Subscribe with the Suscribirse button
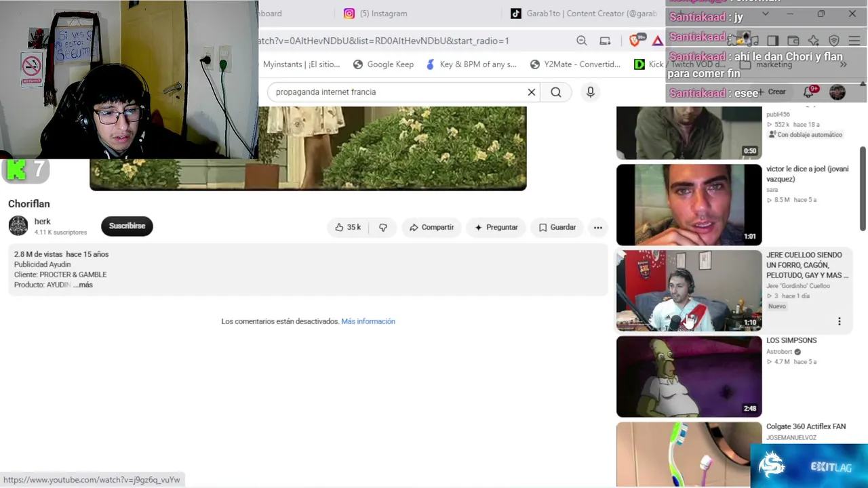 pos(127,226)
